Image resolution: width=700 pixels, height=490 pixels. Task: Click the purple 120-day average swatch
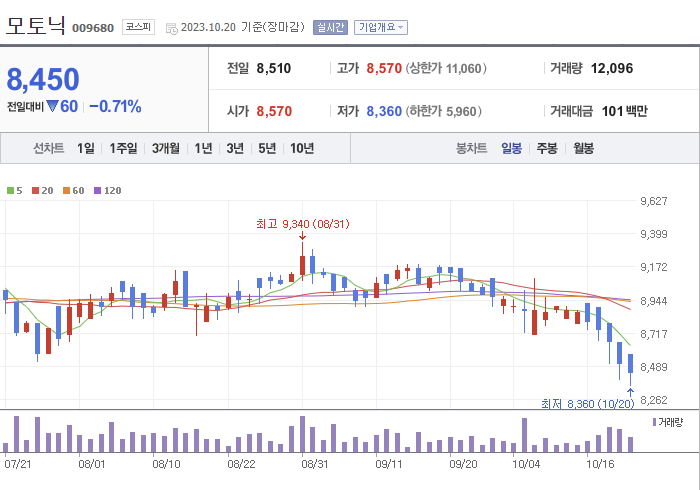[97, 191]
